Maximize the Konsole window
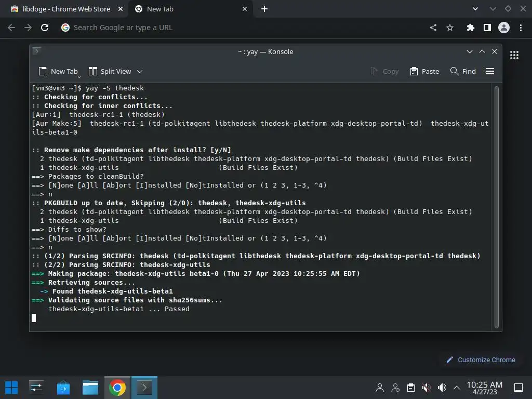The width and height of the screenshot is (532, 399). [x=482, y=51]
